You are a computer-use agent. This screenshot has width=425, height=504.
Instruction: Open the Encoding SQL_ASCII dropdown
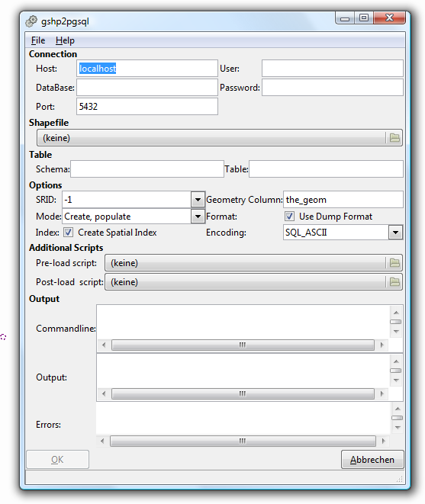[395, 233]
